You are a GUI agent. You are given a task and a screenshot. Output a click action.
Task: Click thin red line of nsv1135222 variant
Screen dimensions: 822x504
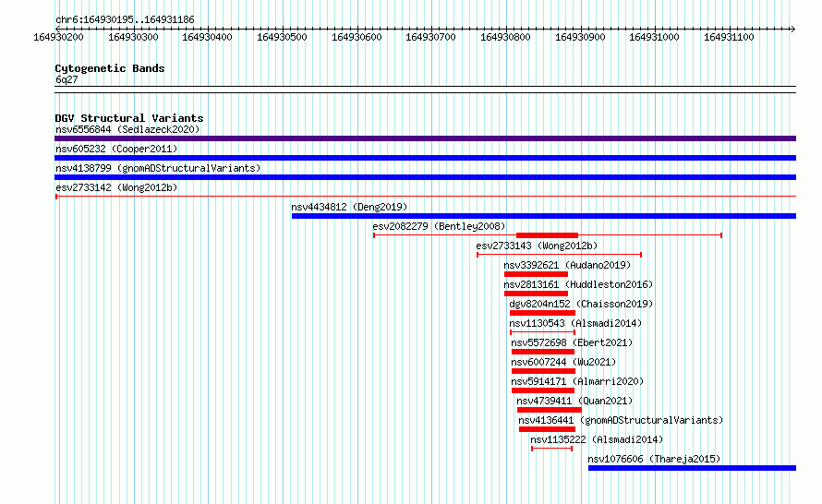(551, 449)
